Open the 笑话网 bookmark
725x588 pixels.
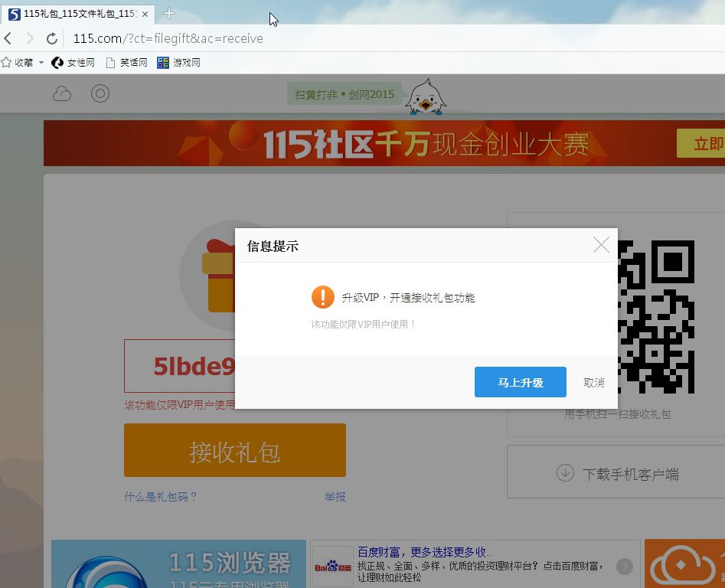[126, 63]
